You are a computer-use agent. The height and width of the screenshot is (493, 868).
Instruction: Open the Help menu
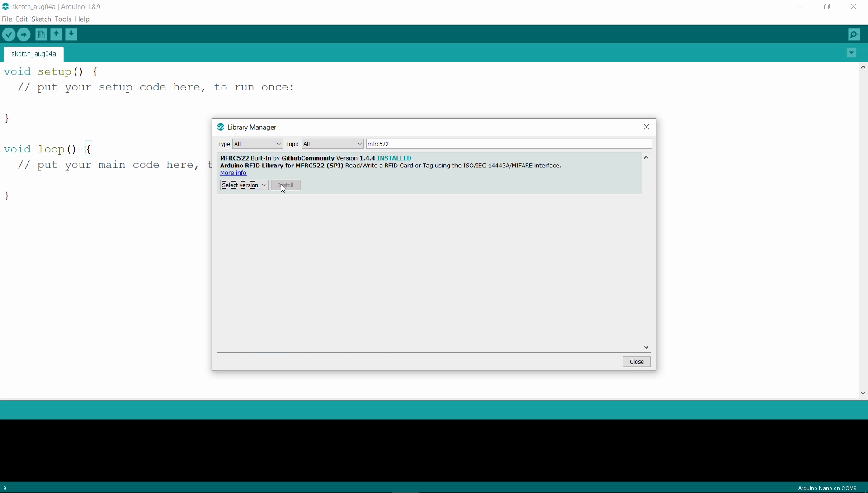(82, 19)
